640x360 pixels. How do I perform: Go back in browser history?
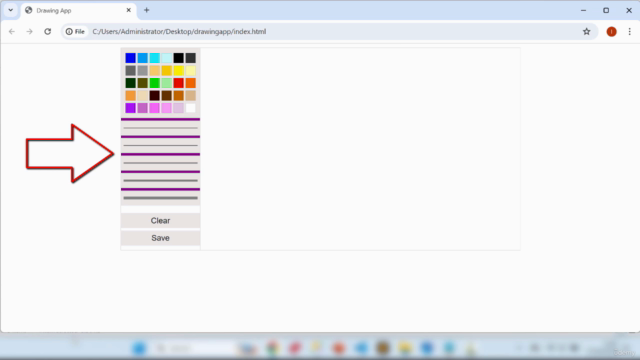(12, 31)
